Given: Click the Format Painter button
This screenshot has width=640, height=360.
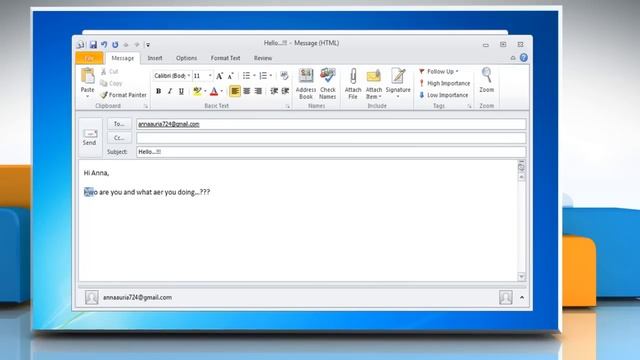Looking at the screenshot, I should pos(123,95).
